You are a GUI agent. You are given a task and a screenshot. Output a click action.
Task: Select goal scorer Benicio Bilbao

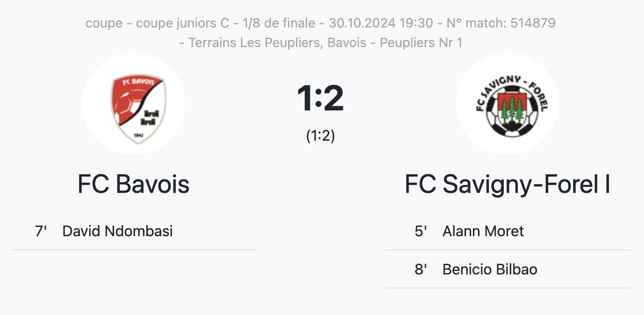490,269
